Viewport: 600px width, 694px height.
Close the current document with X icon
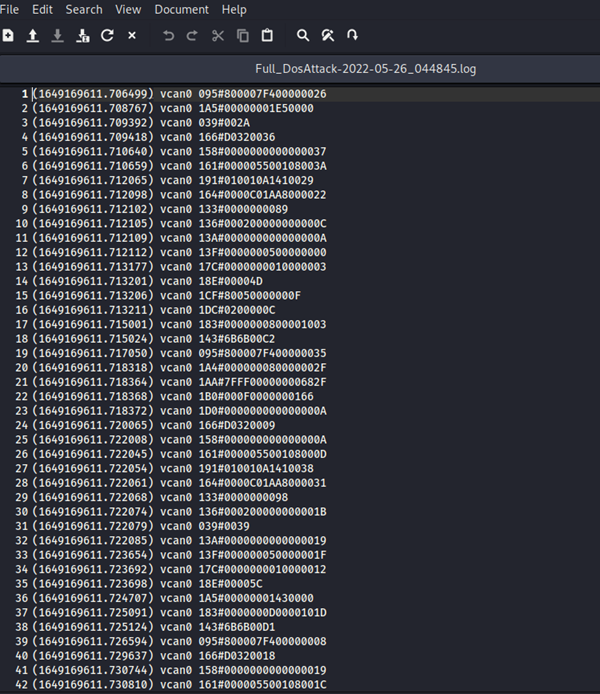click(x=132, y=35)
